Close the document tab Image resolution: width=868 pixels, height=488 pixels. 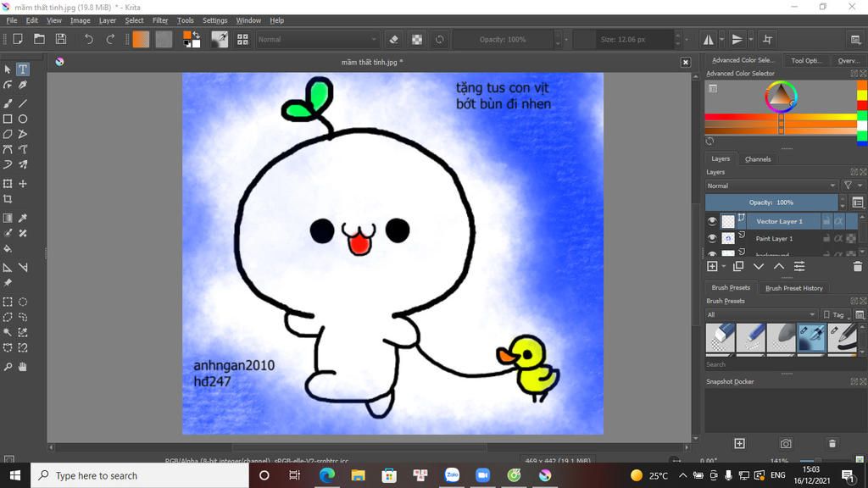point(685,63)
